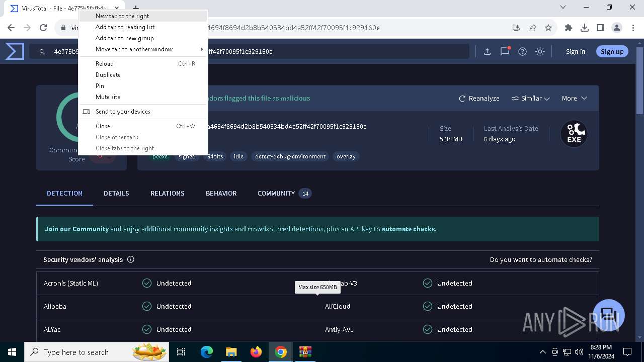Screen dimensions: 644x362
Task: Click the share page icon
Action: pos(532,28)
